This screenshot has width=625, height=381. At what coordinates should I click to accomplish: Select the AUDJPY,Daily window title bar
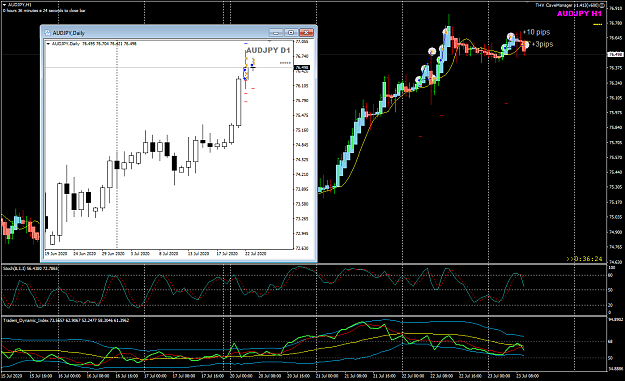click(x=179, y=33)
